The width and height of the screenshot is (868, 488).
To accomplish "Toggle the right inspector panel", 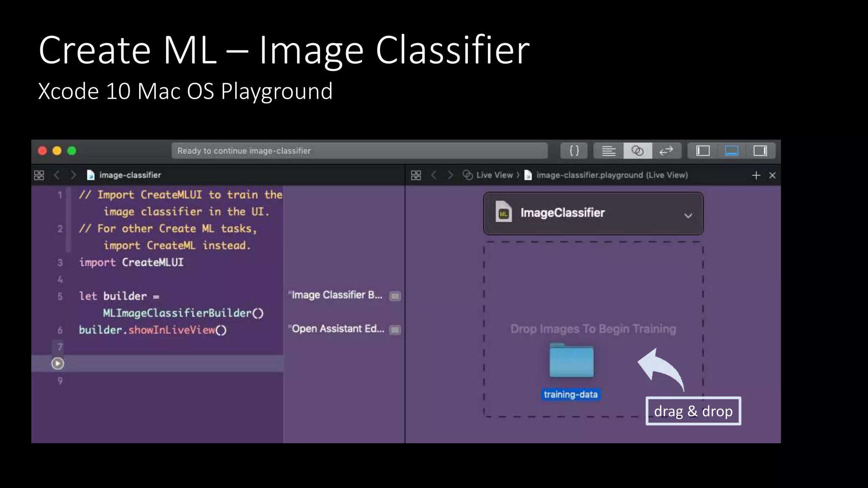I will click(x=760, y=151).
